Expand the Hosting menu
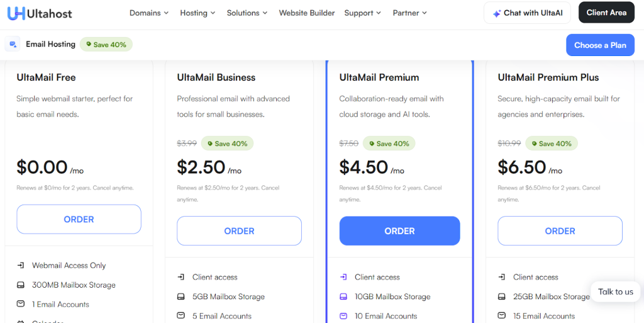The width and height of the screenshot is (644, 323). click(197, 13)
